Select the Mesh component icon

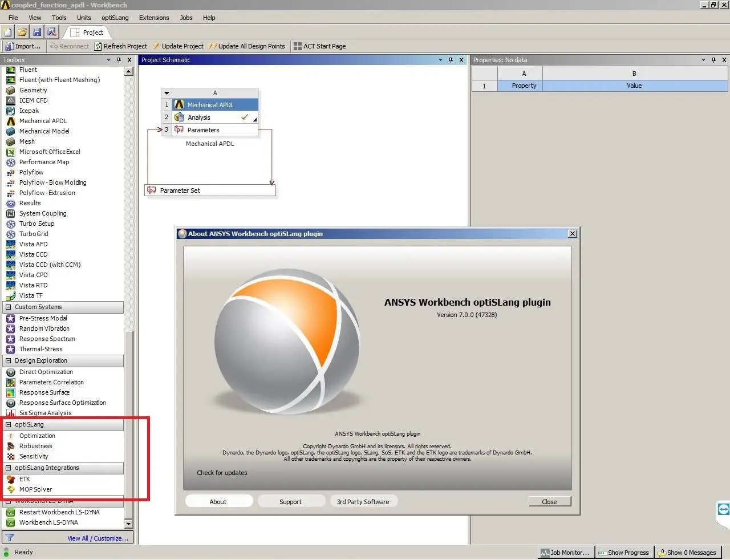11,141
